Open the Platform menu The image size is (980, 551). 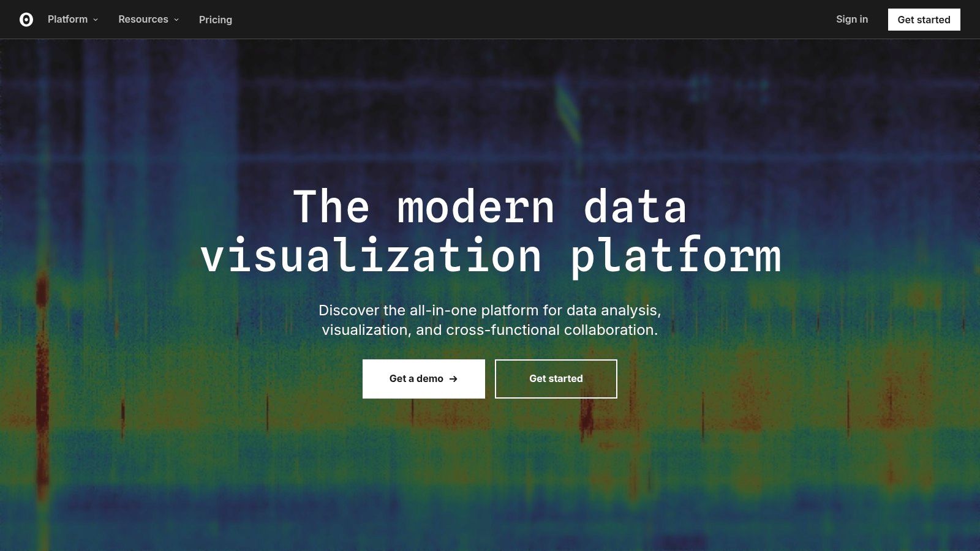pos(67,20)
